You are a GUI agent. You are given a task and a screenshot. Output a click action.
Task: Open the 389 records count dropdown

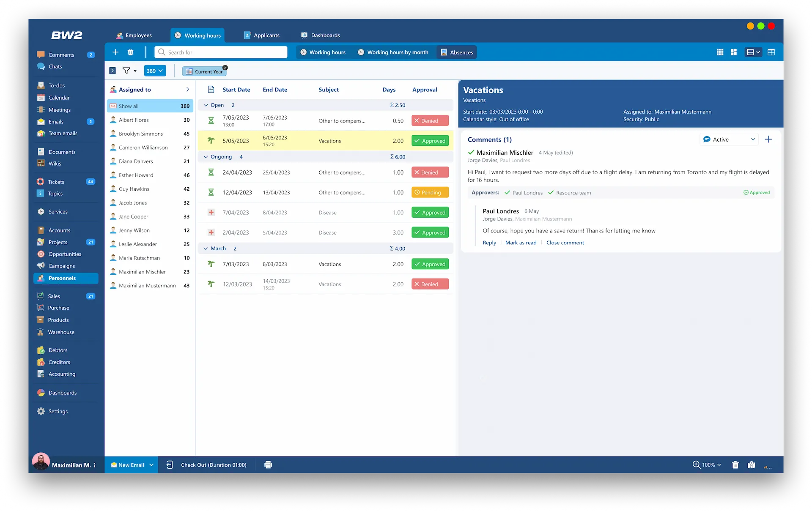click(154, 71)
